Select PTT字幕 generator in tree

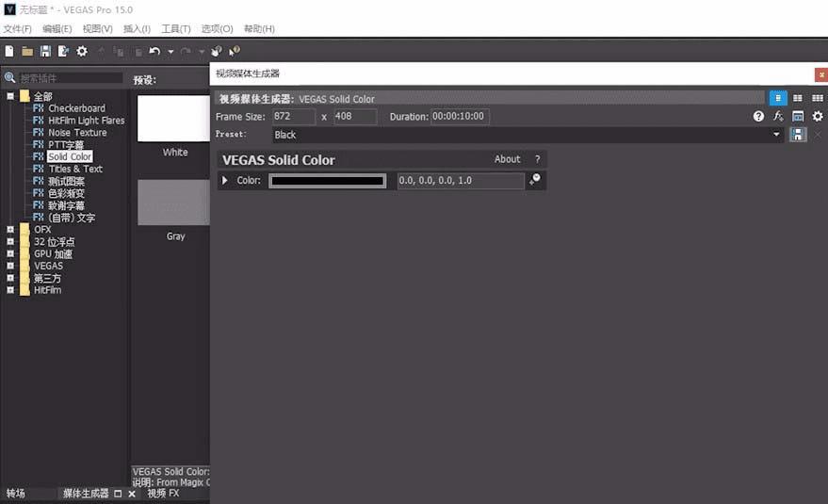click(x=66, y=145)
